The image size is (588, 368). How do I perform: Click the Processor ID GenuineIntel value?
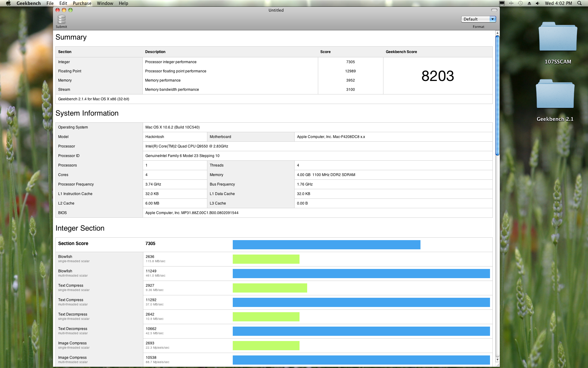pyautogui.click(x=183, y=156)
